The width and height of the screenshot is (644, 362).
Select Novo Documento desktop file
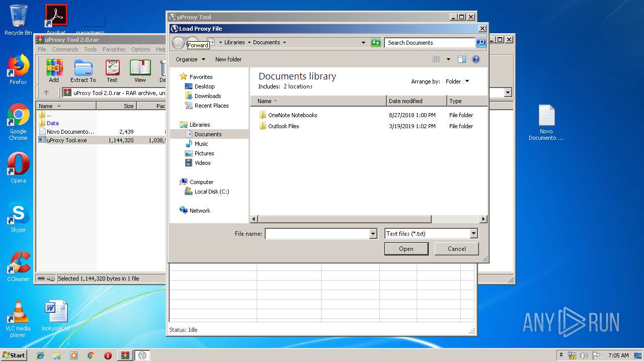546,123
